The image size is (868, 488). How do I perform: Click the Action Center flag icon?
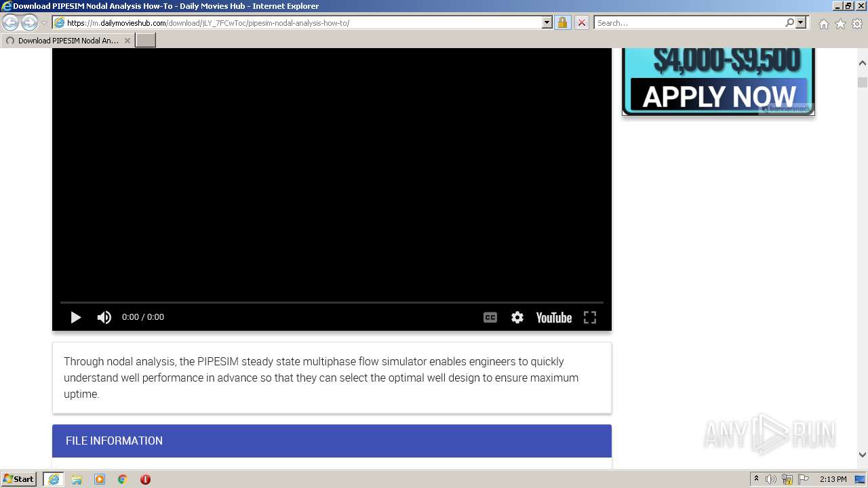pyautogui.click(x=804, y=479)
